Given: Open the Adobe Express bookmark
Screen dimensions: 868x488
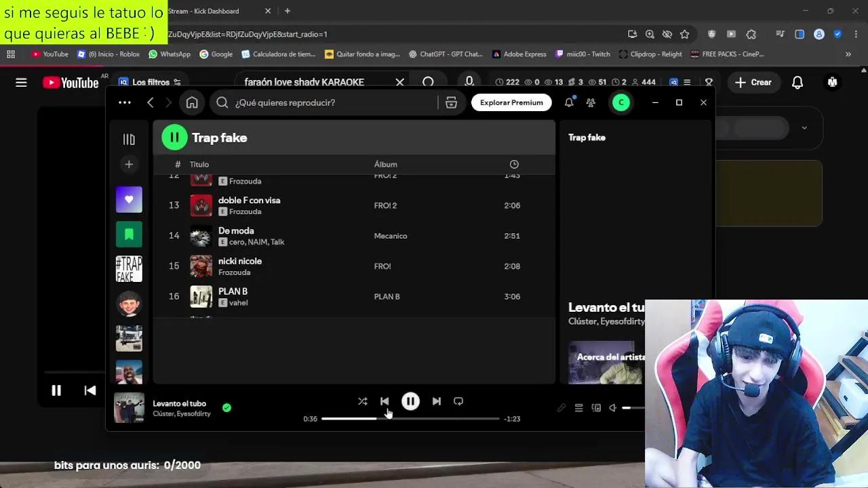Looking at the screenshot, I should pyautogui.click(x=519, y=54).
